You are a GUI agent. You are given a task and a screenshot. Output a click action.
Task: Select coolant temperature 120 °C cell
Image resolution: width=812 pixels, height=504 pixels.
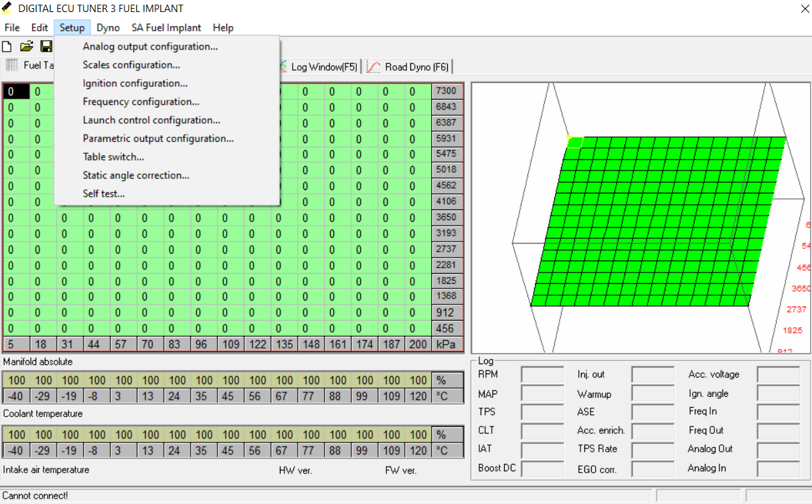point(418,396)
